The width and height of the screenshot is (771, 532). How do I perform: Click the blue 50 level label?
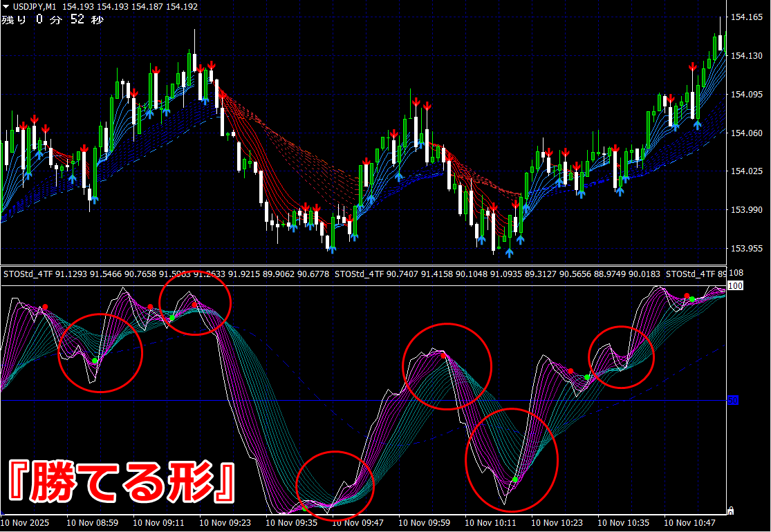click(733, 400)
